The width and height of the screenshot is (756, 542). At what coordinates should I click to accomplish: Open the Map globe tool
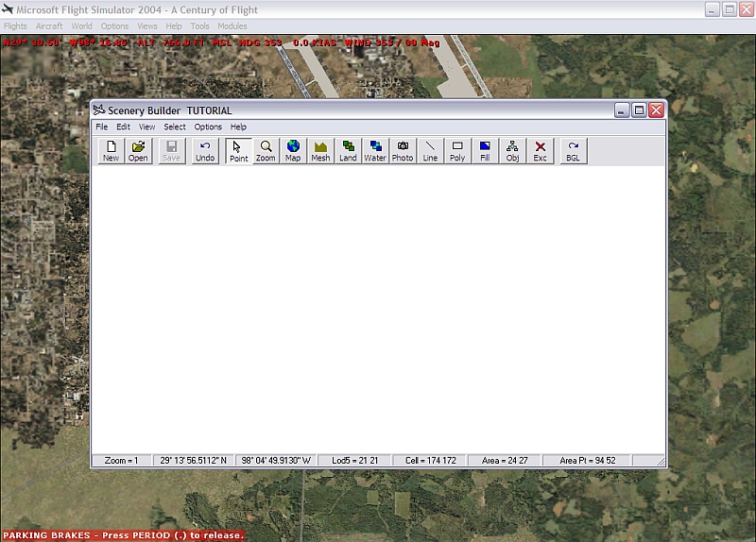click(x=293, y=151)
